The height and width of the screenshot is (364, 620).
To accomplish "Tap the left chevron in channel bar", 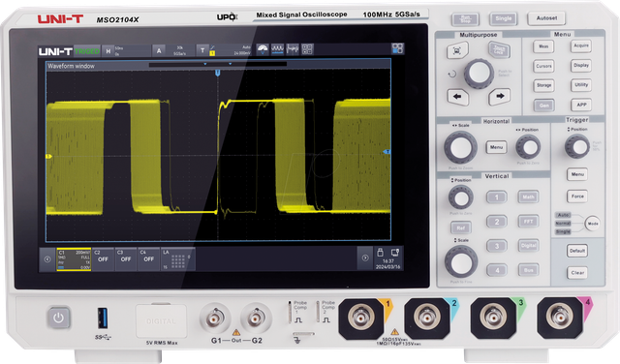I will (47, 259).
